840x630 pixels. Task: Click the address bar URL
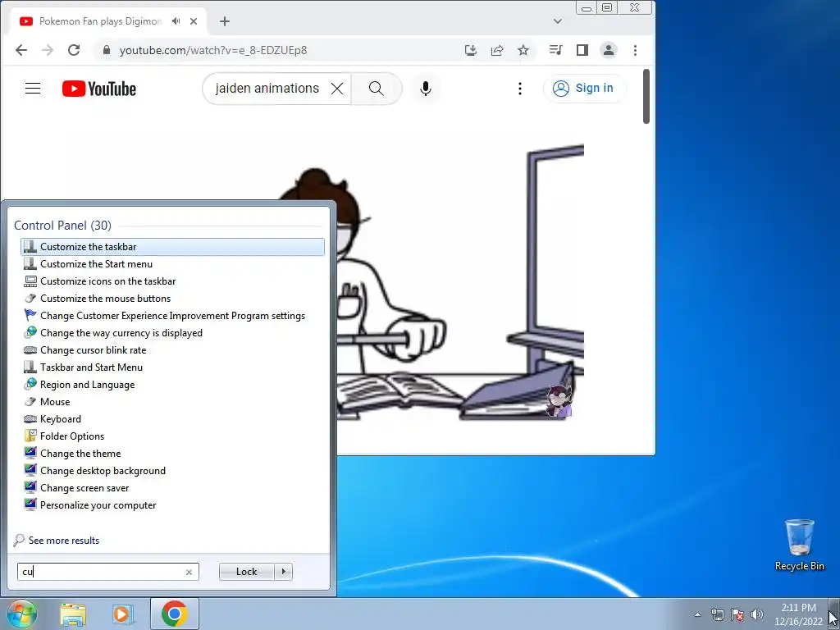pos(213,50)
